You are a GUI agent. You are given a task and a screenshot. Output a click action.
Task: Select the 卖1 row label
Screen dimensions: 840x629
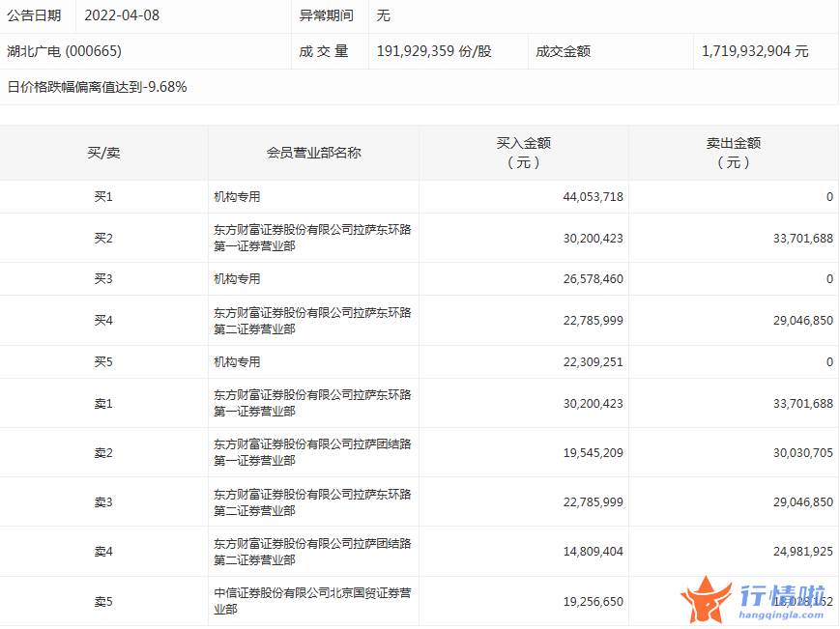[103, 404]
